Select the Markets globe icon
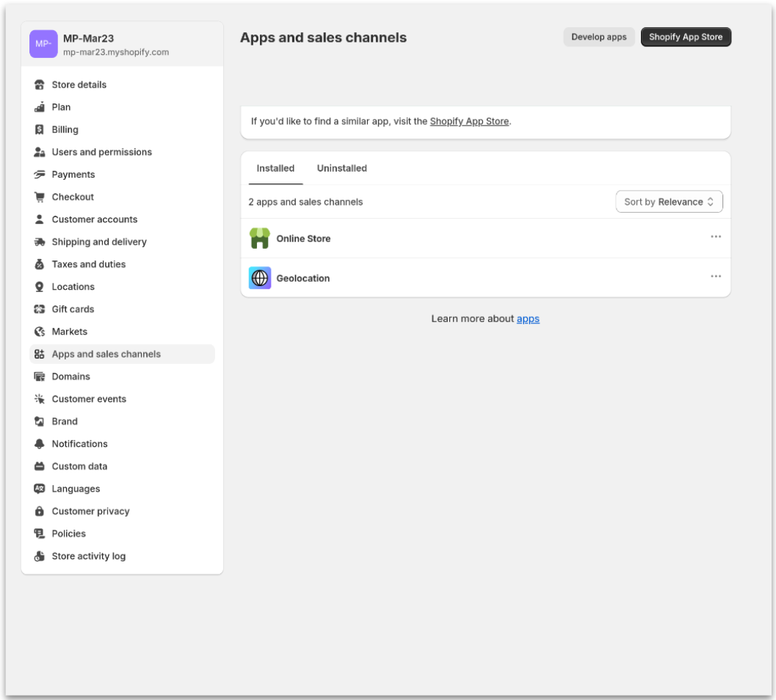The width and height of the screenshot is (776, 700). pos(40,331)
